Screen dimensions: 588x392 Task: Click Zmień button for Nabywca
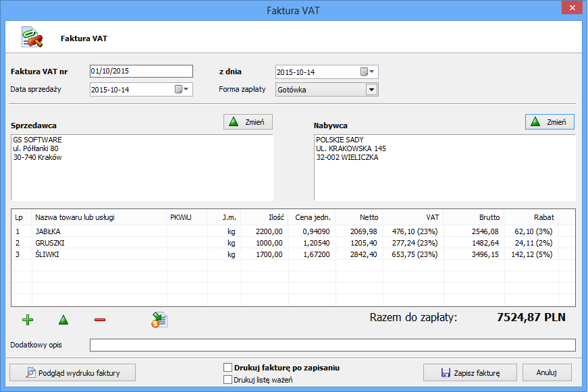pos(550,122)
